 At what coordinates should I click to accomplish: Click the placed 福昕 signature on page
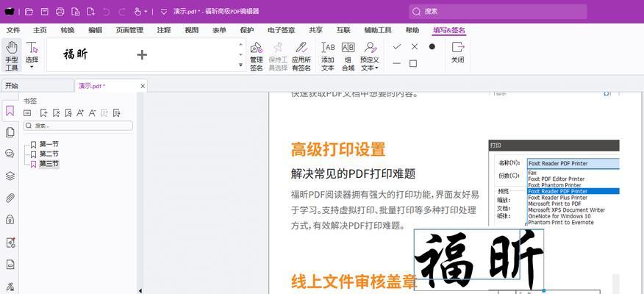[x=479, y=259]
